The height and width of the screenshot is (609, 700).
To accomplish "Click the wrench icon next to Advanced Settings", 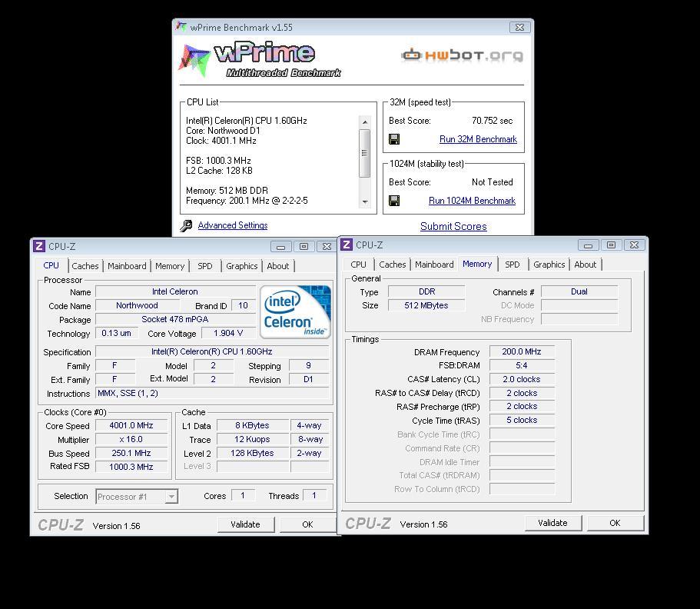I will [x=186, y=225].
